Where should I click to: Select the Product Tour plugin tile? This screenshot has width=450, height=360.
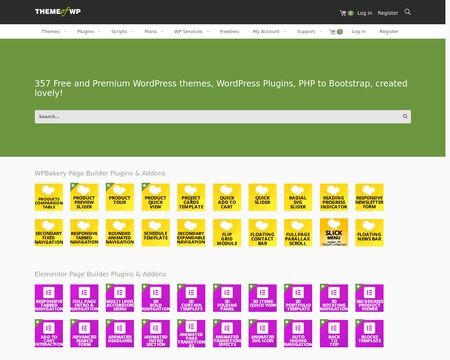coord(120,197)
